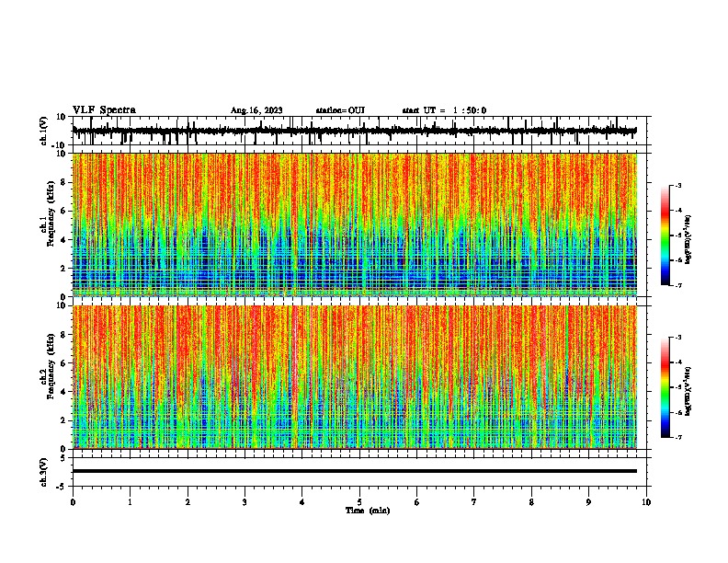Click the 1 minute time axis tick
Viewport: 728px width, 563px height.
(130, 502)
